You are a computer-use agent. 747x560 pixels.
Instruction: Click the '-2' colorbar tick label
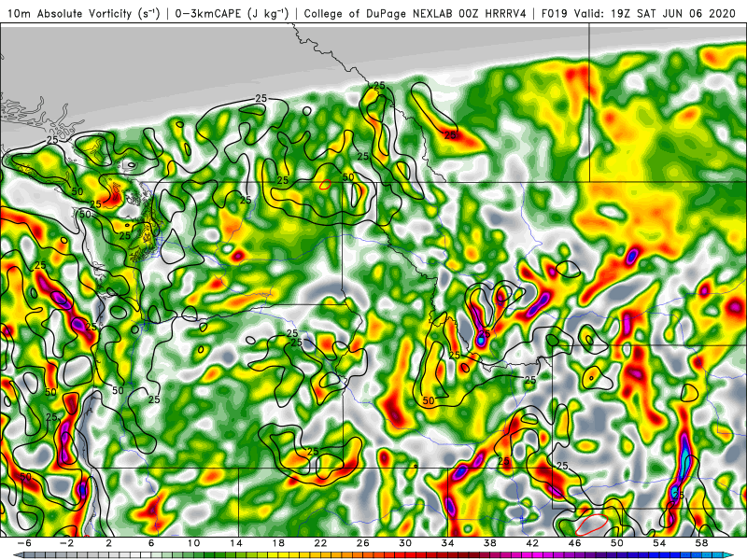click(67, 543)
